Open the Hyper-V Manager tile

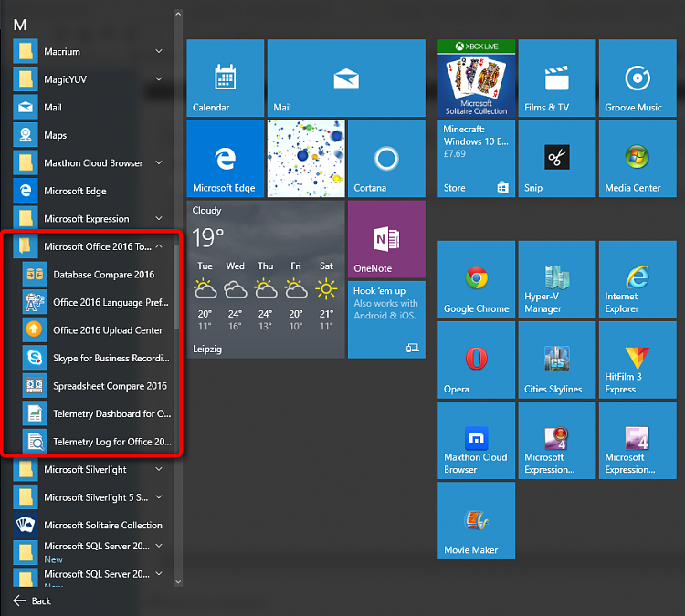[x=557, y=279]
